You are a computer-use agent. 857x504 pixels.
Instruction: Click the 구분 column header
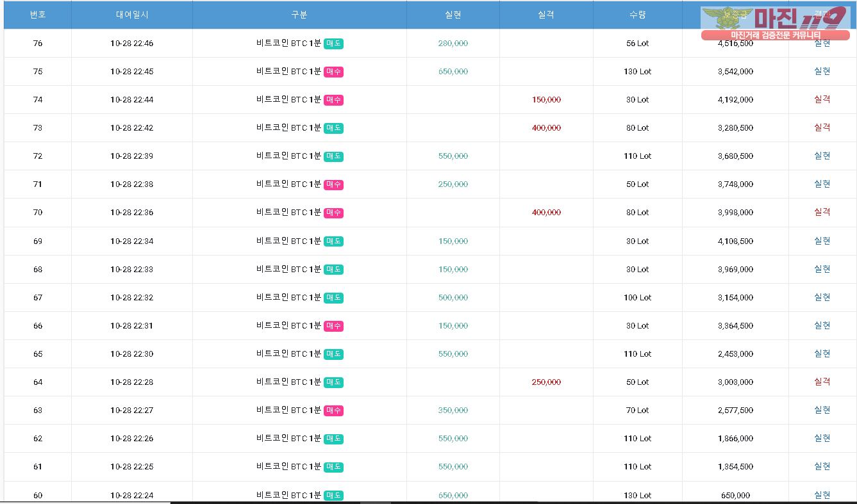coord(299,15)
